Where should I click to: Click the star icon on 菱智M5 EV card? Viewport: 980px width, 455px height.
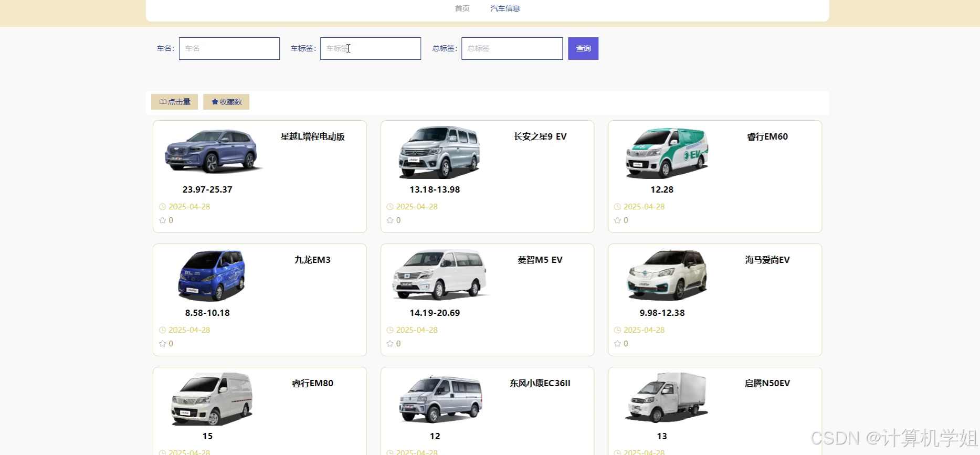(x=390, y=344)
